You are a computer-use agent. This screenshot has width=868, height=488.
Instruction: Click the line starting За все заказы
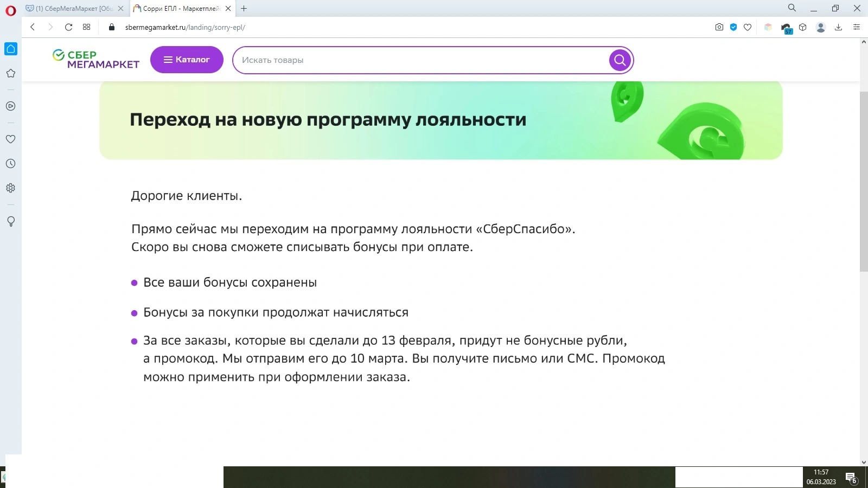[x=385, y=341]
